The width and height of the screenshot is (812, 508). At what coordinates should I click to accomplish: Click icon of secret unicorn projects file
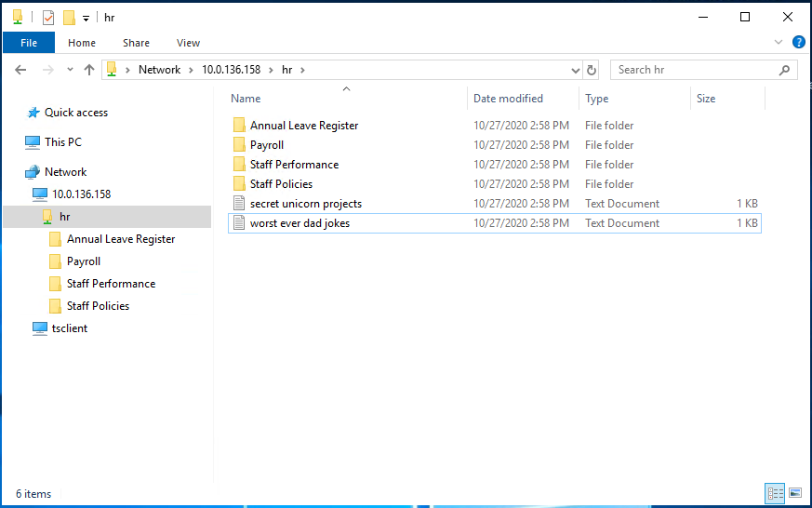[x=239, y=204]
